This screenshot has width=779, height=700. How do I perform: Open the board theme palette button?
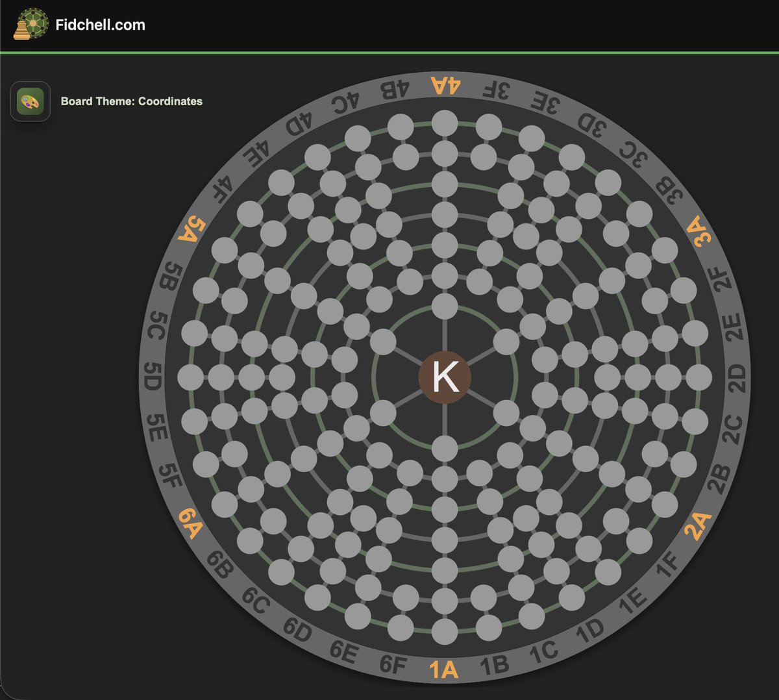tap(30, 101)
